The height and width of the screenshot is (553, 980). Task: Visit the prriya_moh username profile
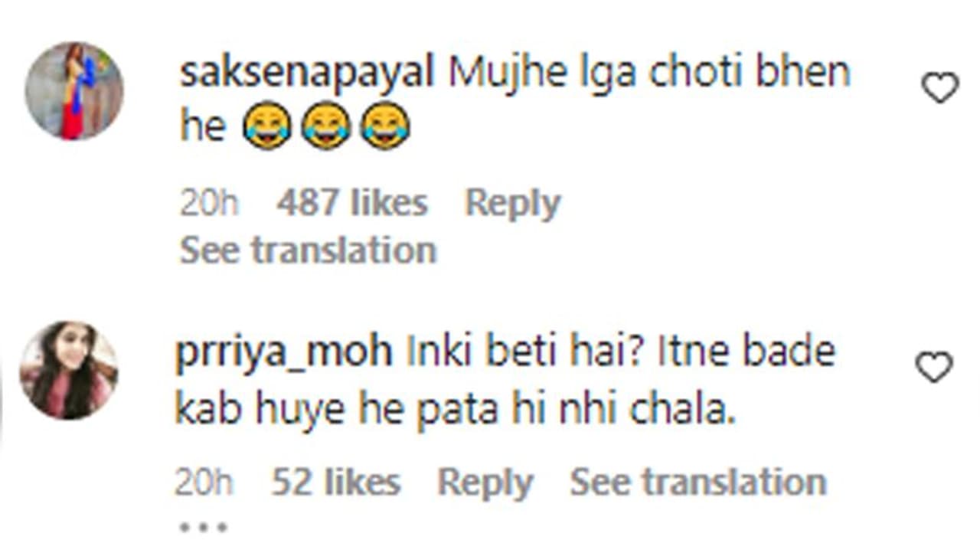284,353
